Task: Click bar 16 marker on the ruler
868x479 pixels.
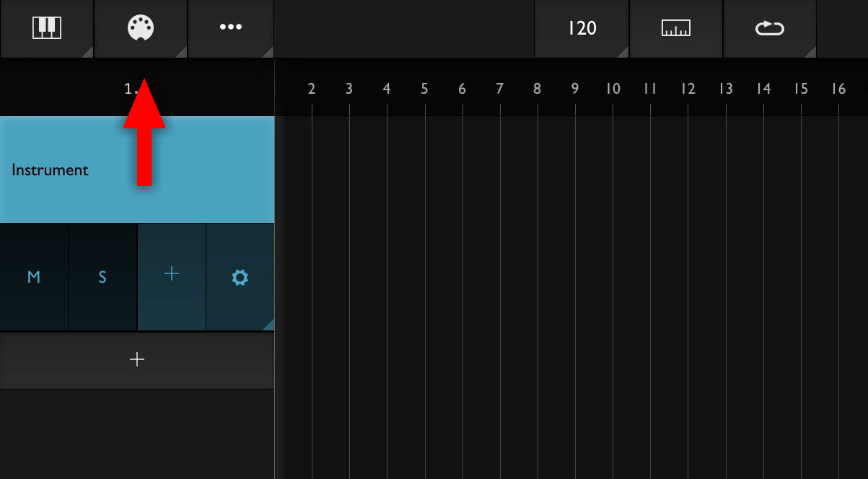Action: click(838, 89)
